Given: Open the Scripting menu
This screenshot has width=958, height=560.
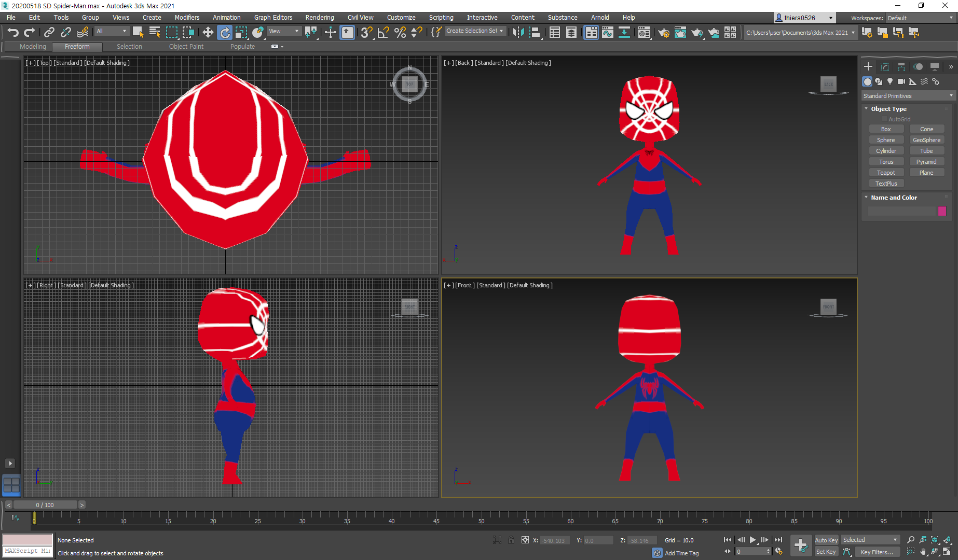Looking at the screenshot, I should [441, 18].
